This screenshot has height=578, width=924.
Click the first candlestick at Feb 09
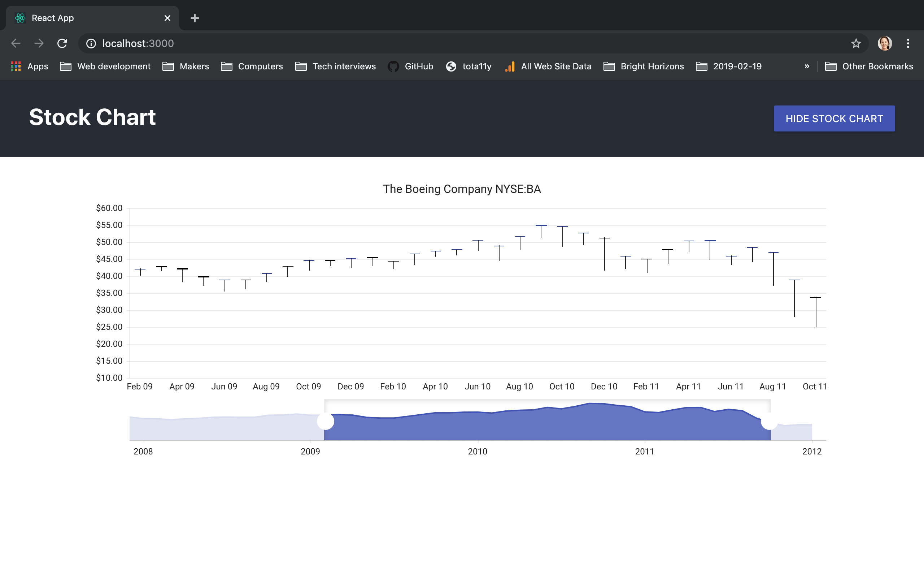coord(140,272)
